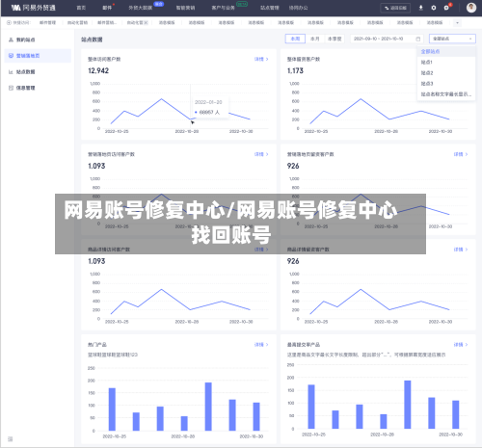
Task: Click the 12,942 visitor count
Action: tap(98, 70)
